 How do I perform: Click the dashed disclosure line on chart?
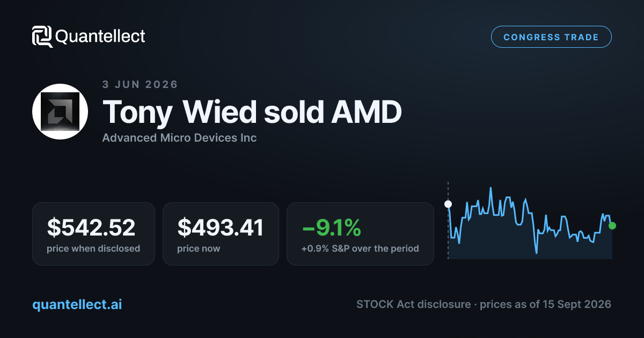tap(448, 221)
